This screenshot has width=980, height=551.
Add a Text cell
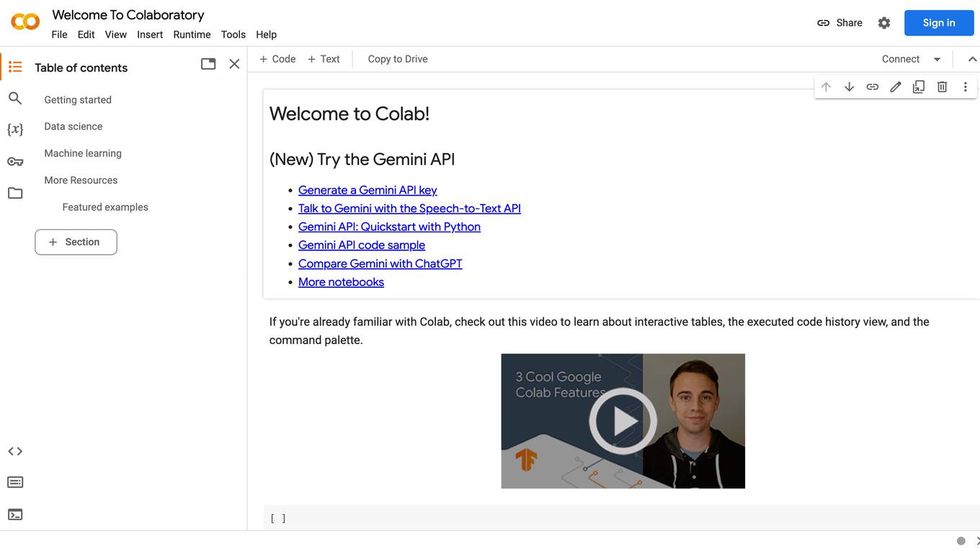point(324,59)
